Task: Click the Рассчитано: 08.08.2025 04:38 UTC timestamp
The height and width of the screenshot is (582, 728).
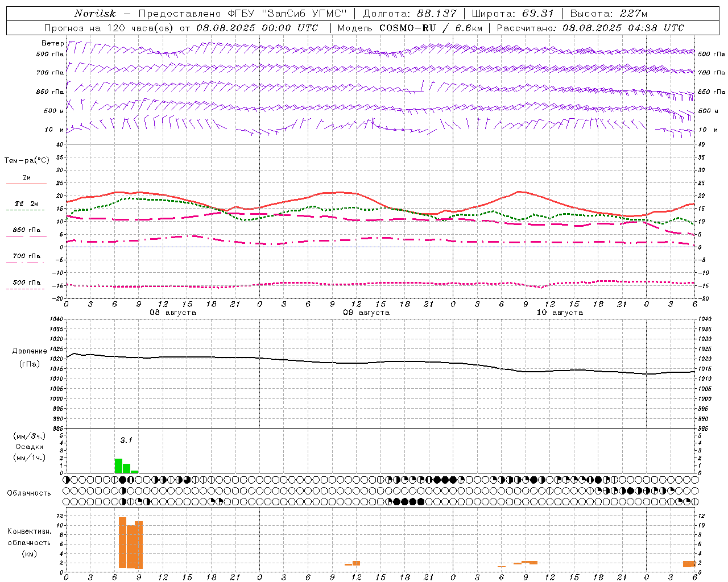Action: click(590, 28)
